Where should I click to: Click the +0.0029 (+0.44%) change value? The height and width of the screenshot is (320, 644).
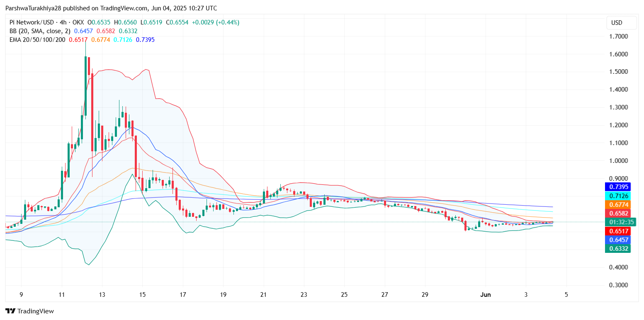click(x=216, y=22)
